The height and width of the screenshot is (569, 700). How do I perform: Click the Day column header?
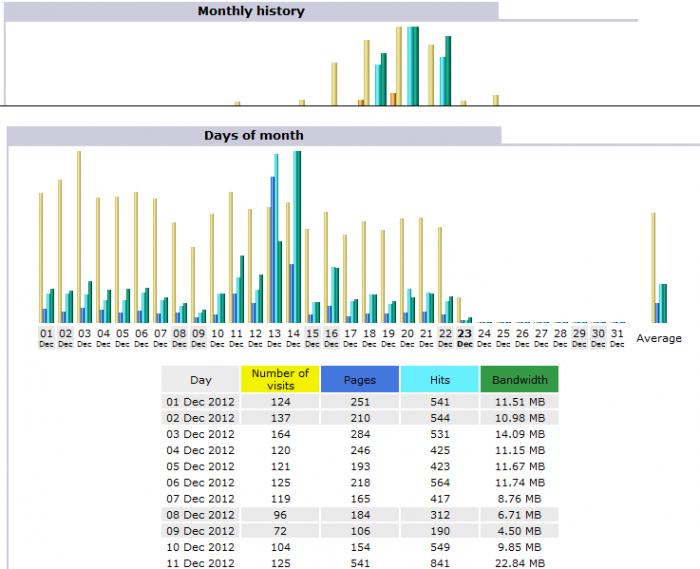tap(201, 380)
